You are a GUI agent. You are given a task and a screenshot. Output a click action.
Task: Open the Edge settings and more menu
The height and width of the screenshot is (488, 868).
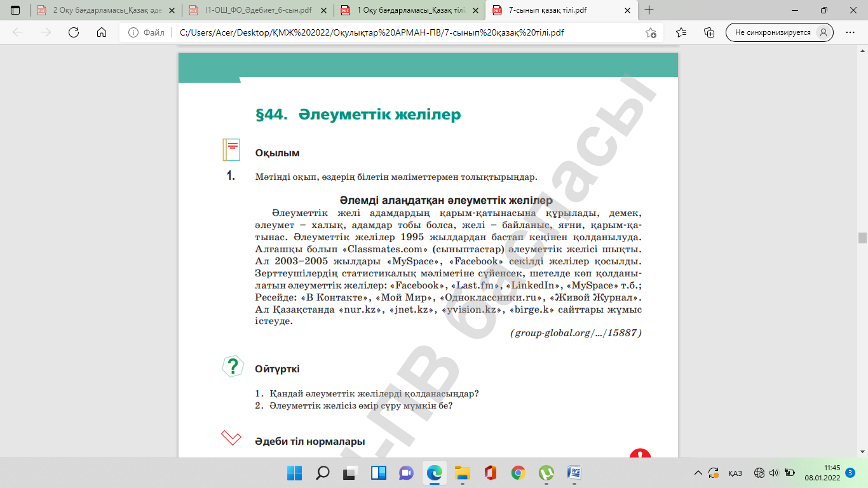(850, 32)
